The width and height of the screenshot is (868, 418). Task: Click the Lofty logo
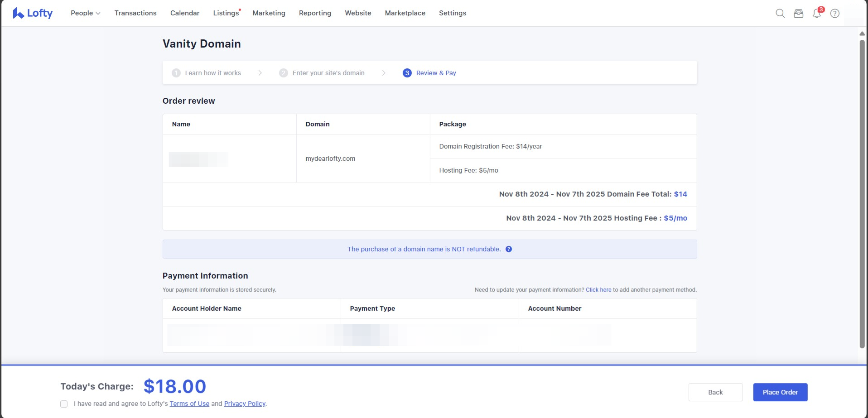(33, 13)
